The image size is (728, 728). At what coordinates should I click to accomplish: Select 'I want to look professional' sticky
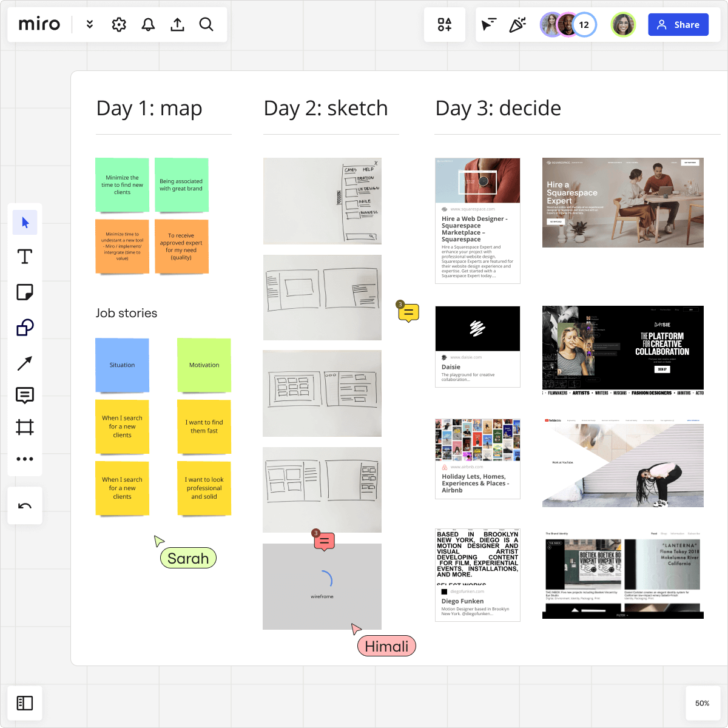(x=204, y=488)
